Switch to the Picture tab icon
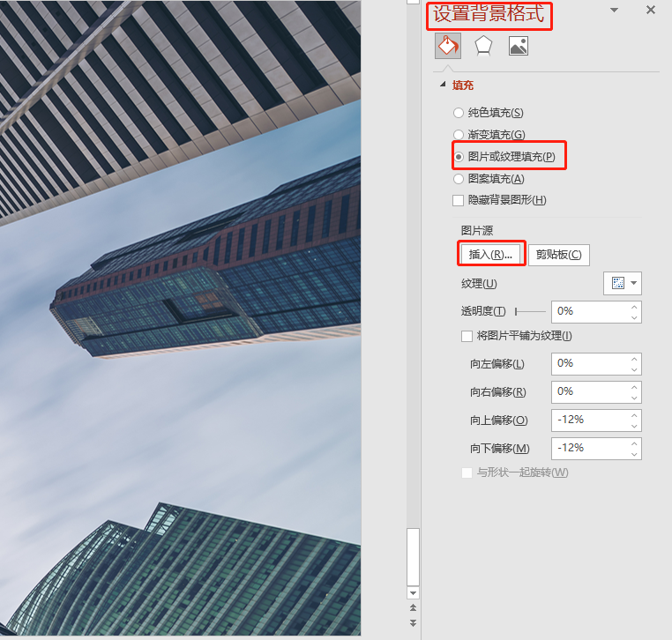 click(x=519, y=46)
